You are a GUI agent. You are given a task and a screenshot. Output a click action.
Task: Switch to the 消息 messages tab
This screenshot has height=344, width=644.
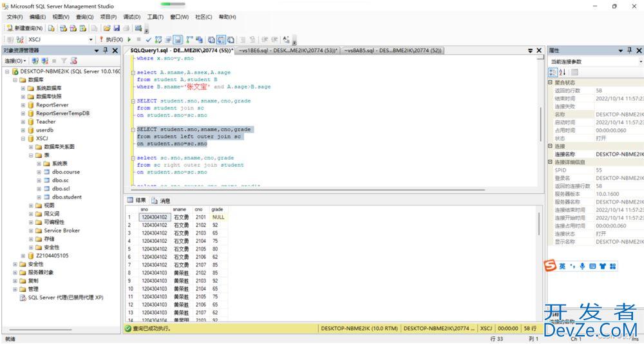pos(160,200)
